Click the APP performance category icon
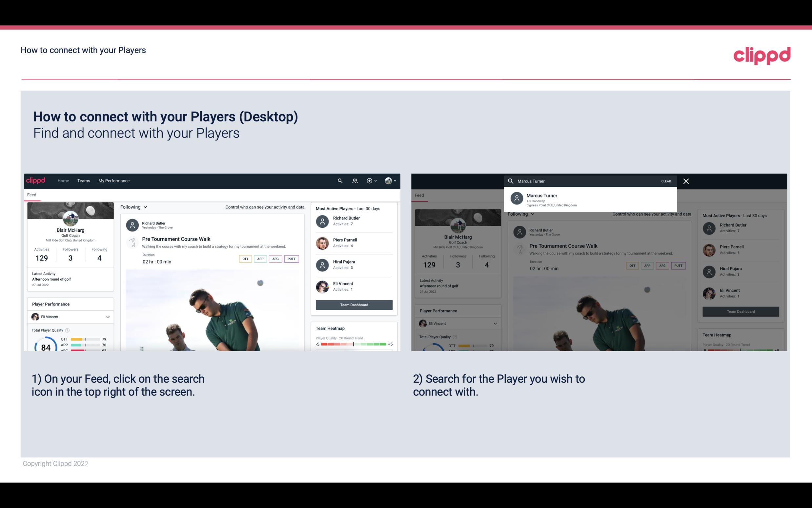The image size is (812, 508). point(259,258)
